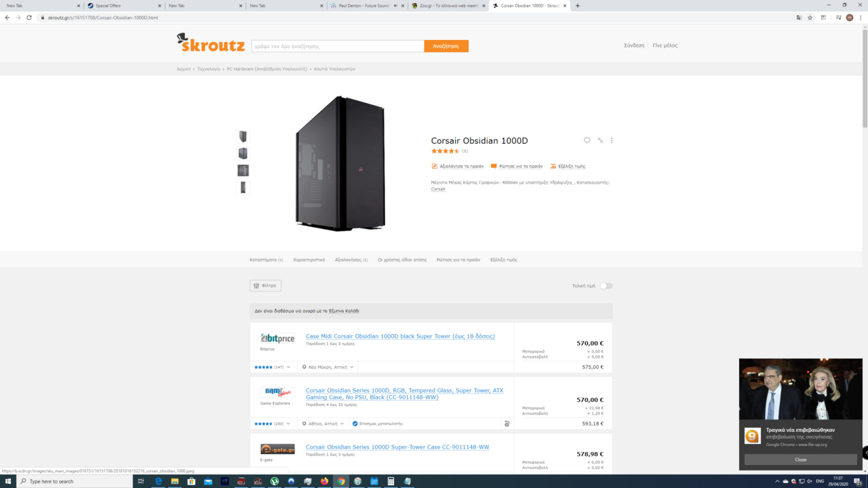Open the Φίλτρα filters button
The height and width of the screenshot is (488, 868).
265,286
